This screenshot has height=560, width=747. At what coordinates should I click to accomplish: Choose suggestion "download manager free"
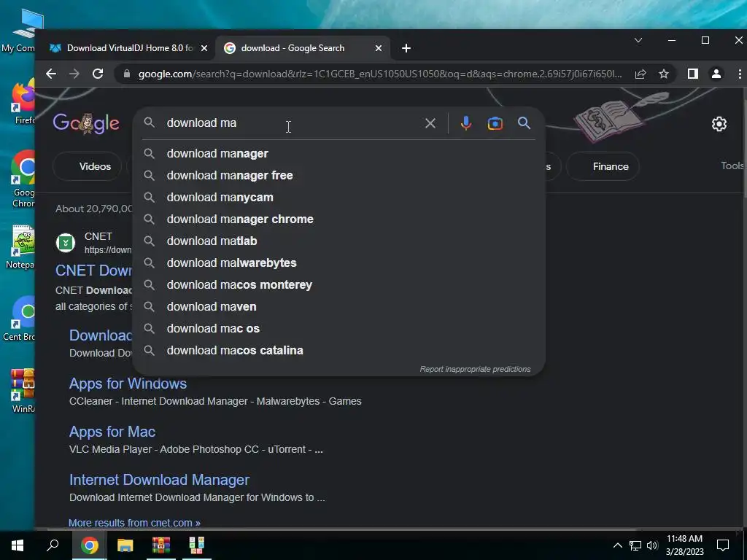tap(338, 175)
